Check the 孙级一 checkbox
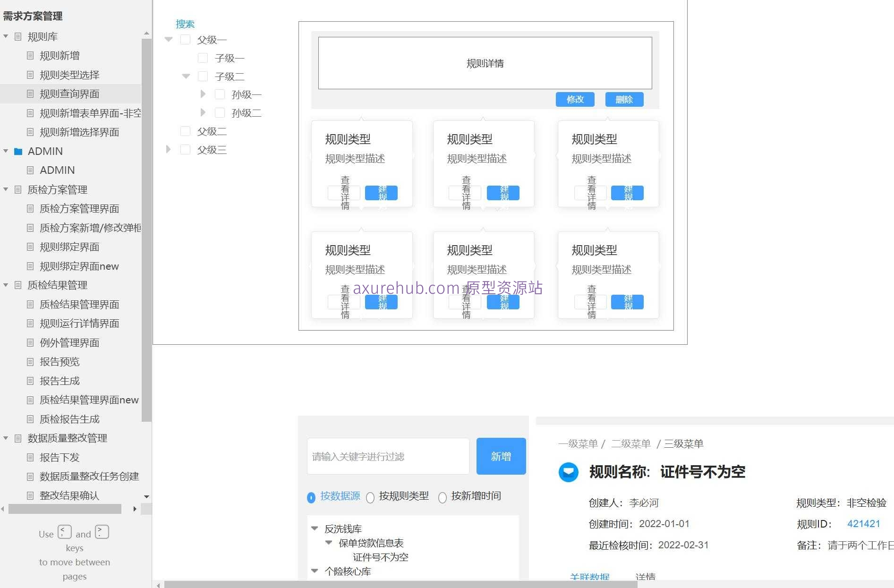Viewport: 894px width, 588px height. point(220,94)
